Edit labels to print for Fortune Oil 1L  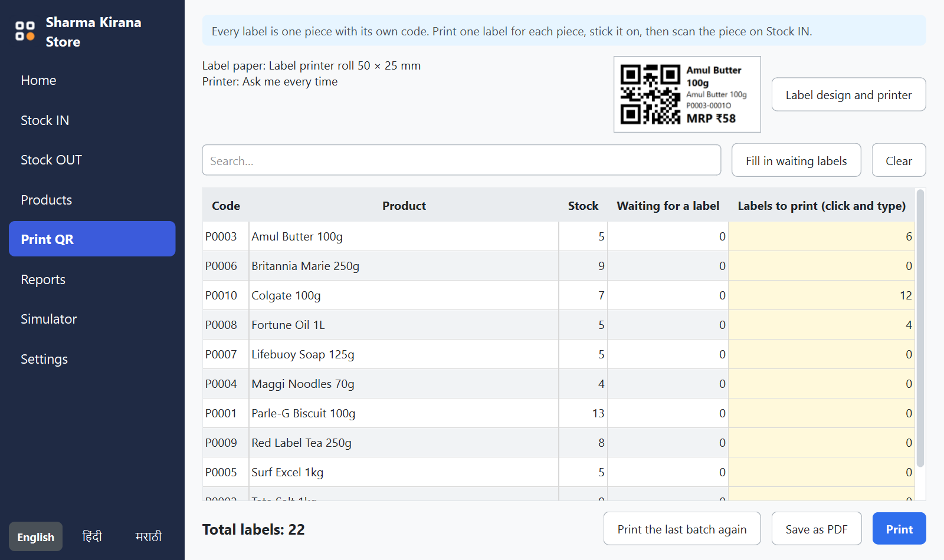pyautogui.click(x=821, y=325)
